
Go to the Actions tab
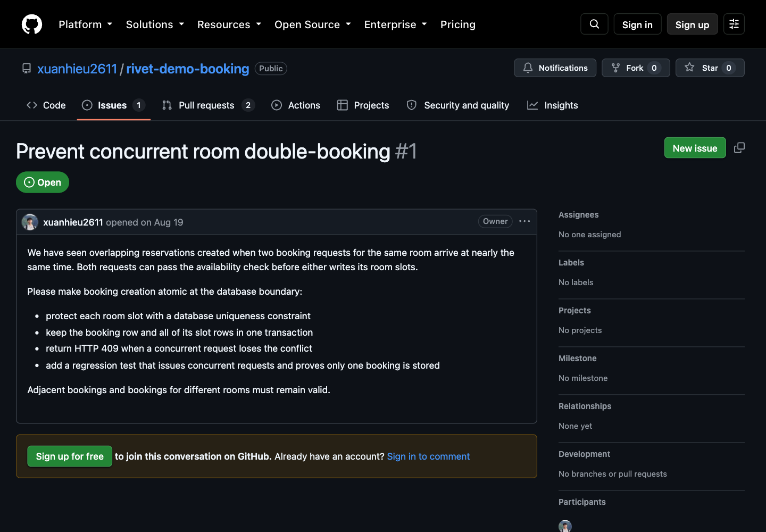(296, 105)
